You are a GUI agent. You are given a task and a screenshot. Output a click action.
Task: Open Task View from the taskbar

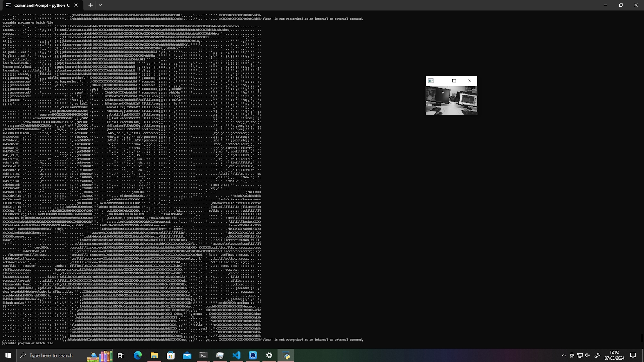(x=121, y=355)
